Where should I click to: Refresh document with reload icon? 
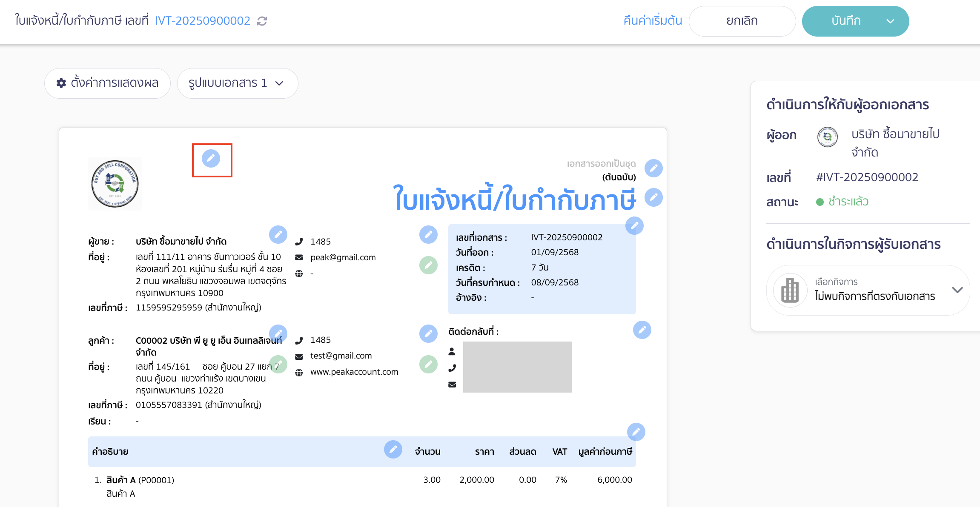pyautogui.click(x=261, y=20)
